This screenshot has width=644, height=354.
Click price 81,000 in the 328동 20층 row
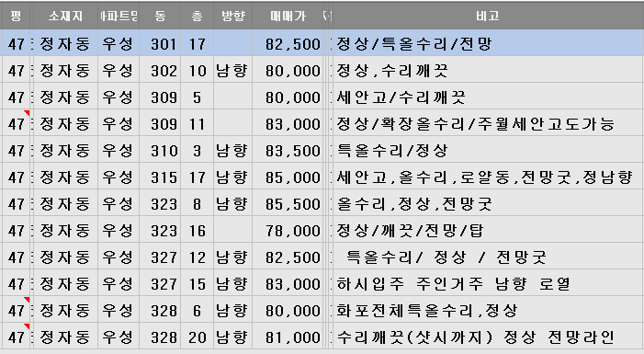point(292,337)
